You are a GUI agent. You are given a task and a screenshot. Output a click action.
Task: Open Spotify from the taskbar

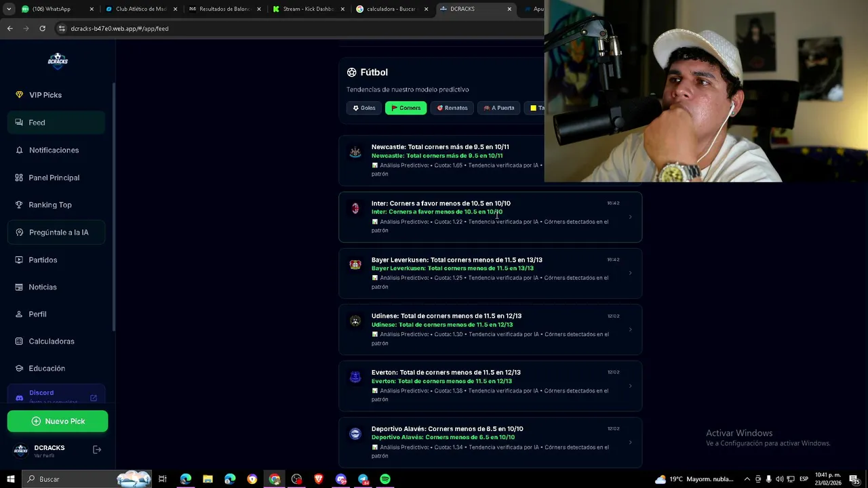385,479
